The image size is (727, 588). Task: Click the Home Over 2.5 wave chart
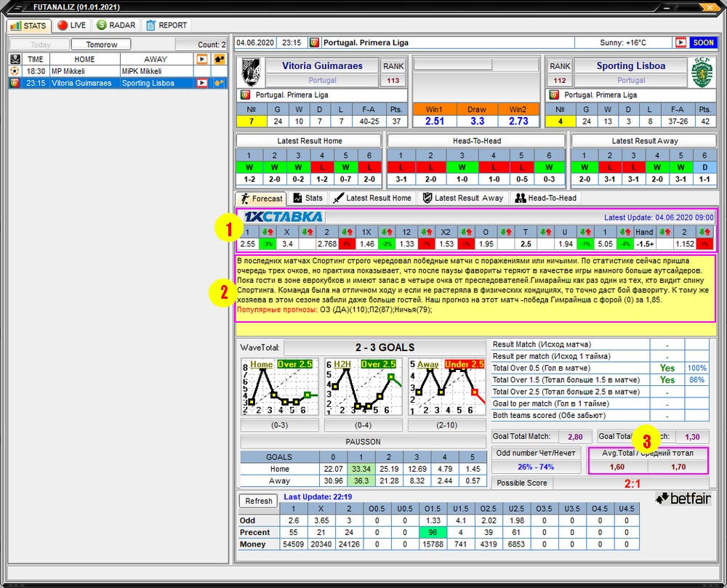(x=280, y=387)
